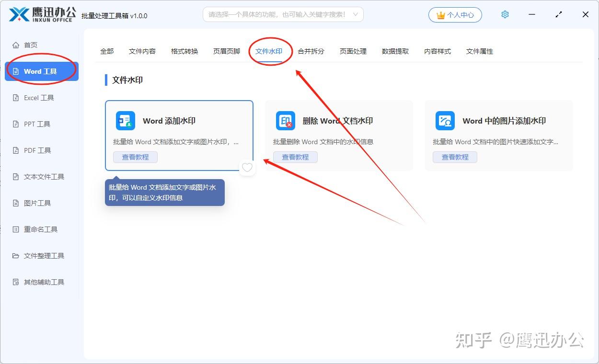Click the Word 添加水印 tool icon
The width and height of the screenshot is (599, 364).
pos(125,121)
